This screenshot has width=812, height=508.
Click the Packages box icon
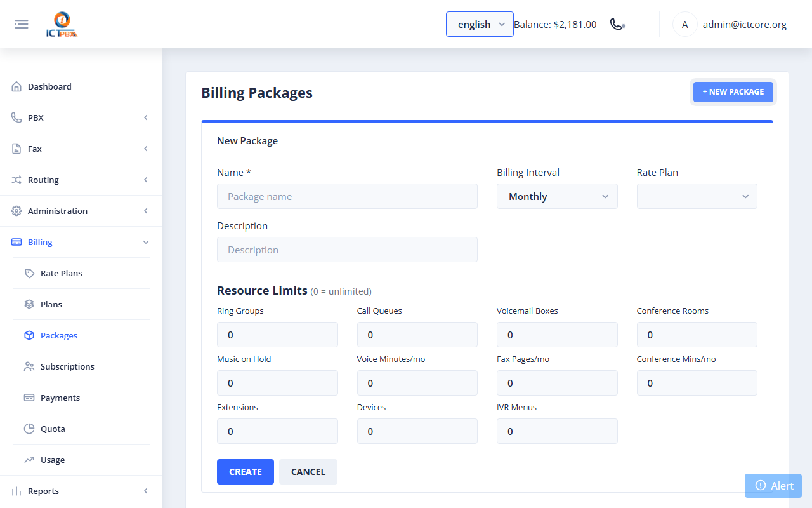[x=29, y=335]
